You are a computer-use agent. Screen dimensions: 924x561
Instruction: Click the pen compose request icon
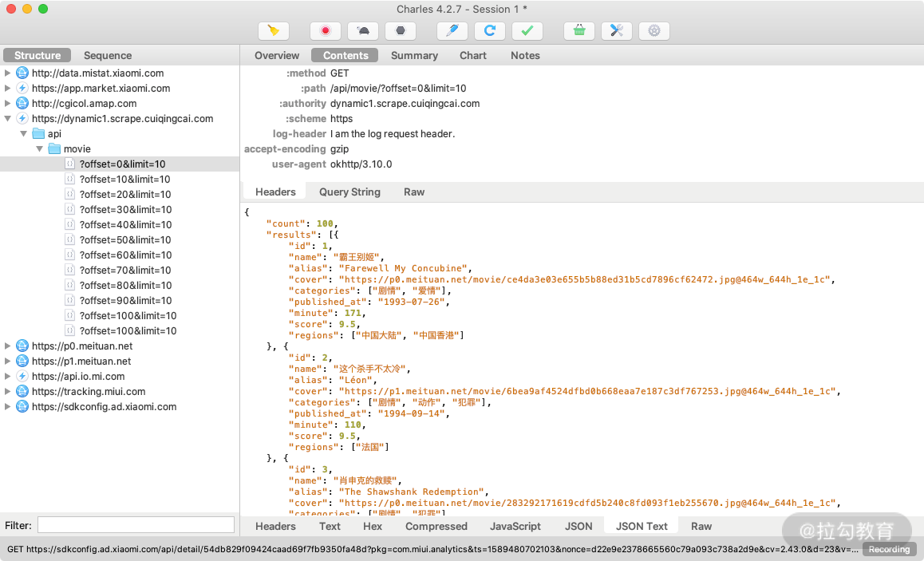click(x=452, y=31)
